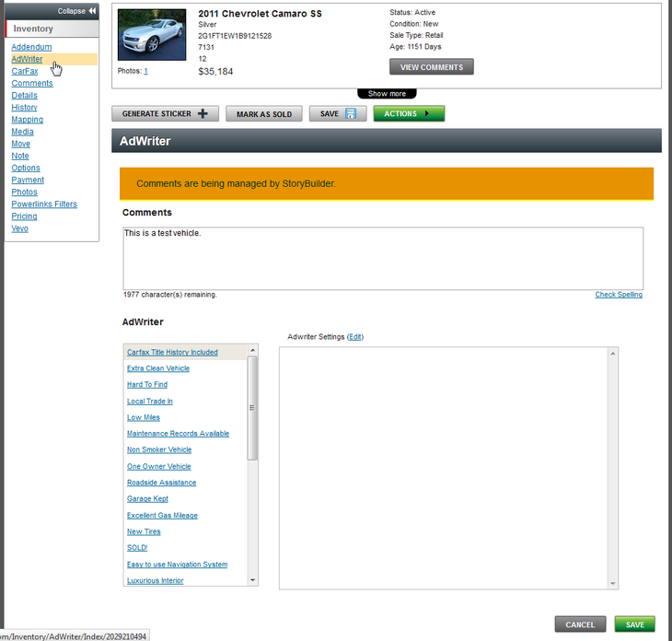Click the phrase list scrollbar thumb
The width and height of the screenshot is (672, 641).
[252, 408]
